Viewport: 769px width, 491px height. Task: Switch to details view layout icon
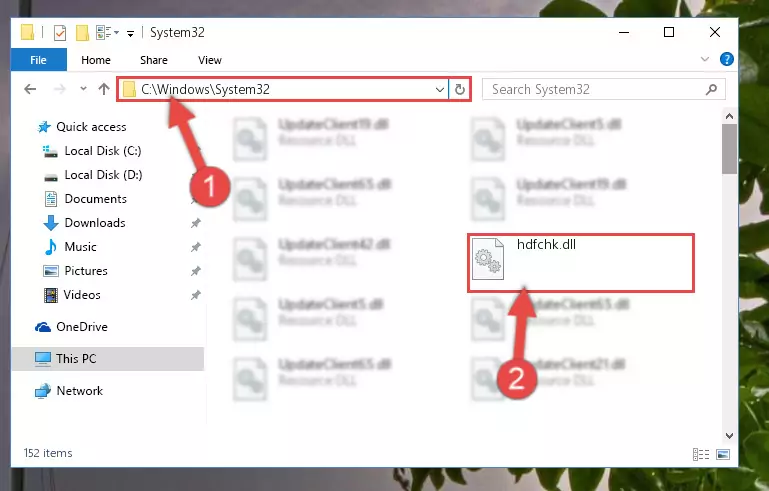tap(701, 454)
